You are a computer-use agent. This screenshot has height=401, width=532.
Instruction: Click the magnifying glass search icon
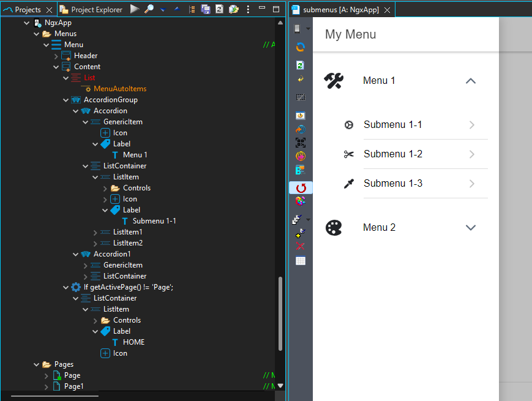tap(149, 9)
